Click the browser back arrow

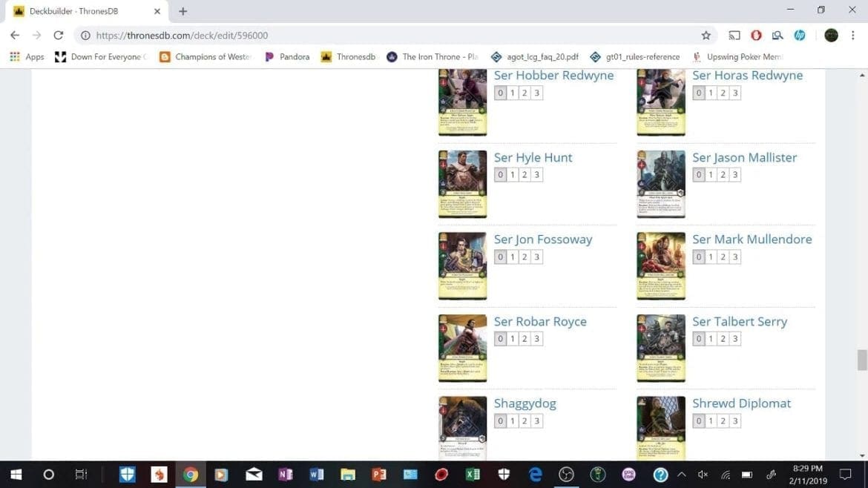[x=15, y=36]
